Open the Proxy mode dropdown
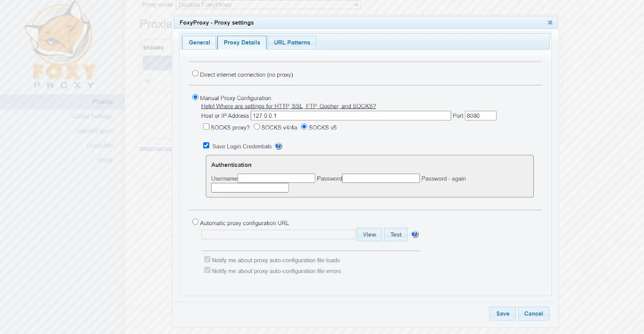The width and height of the screenshot is (644, 334). pos(268,5)
